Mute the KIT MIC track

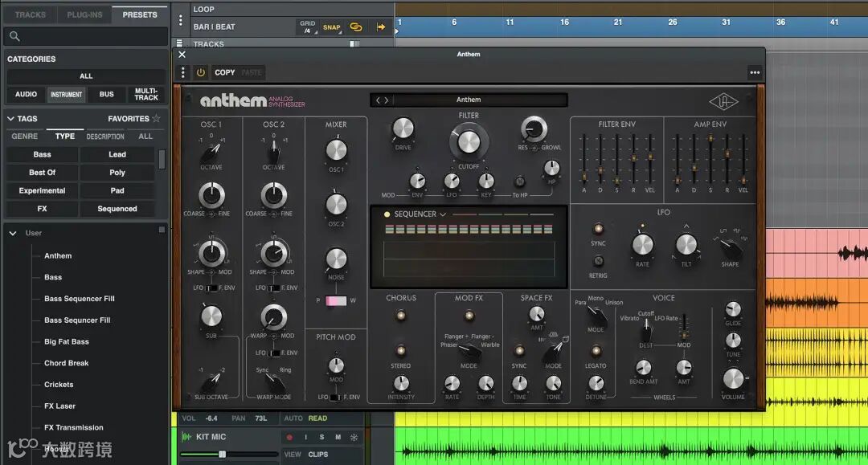coord(338,438)
